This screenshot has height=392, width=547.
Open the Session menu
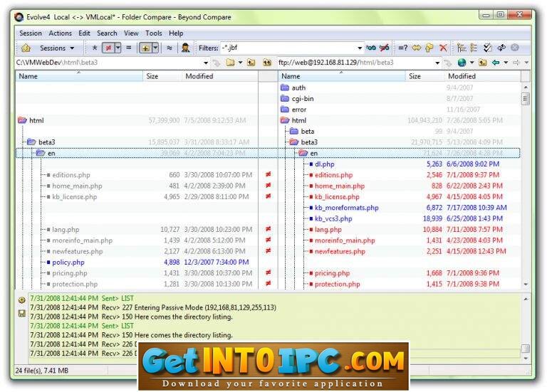(x=31, y=33)
